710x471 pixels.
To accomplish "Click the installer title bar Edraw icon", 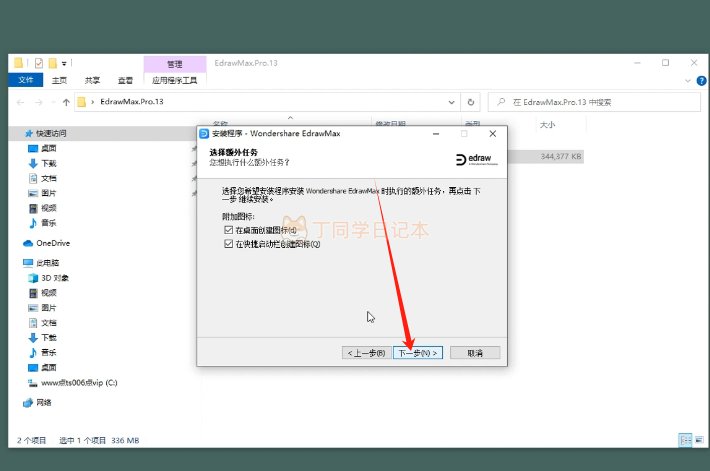I will pos(204,134).
